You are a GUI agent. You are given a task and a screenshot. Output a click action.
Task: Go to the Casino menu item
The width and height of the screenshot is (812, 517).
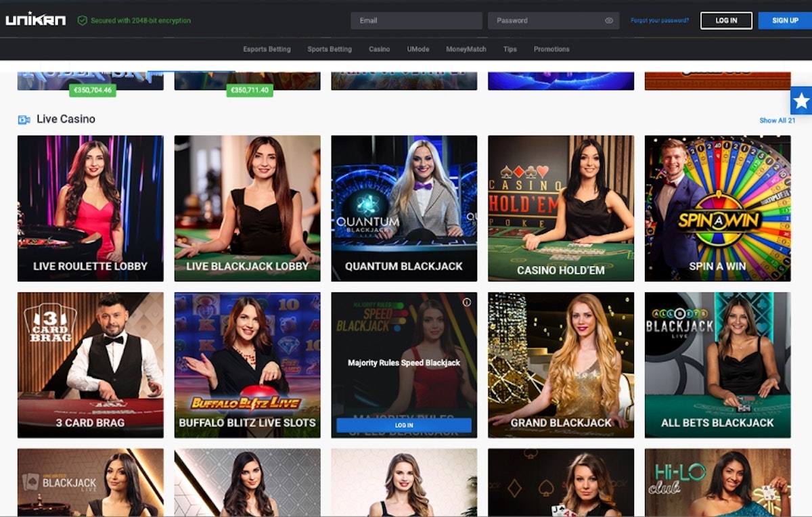pyautogui.click(x=379, y=49)
